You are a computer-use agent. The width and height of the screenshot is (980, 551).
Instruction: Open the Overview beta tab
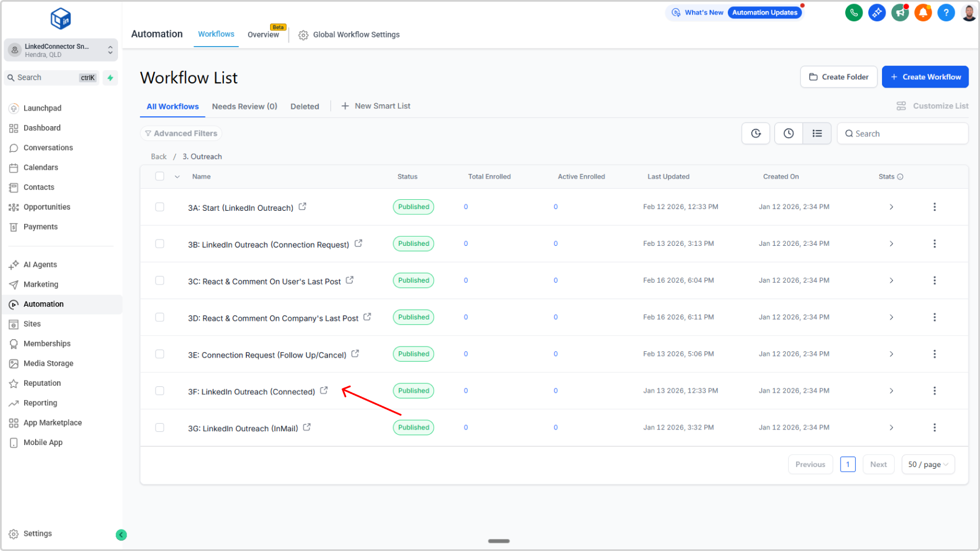click(x=263, y=35)
